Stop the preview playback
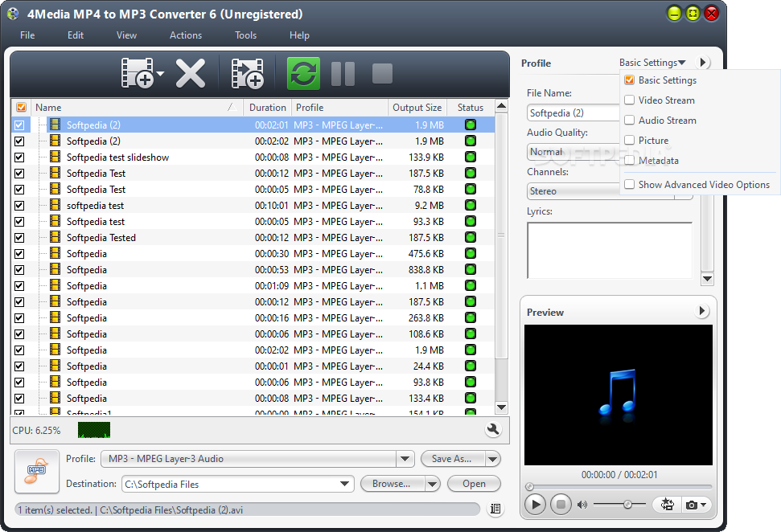 [x=561, y=505]
